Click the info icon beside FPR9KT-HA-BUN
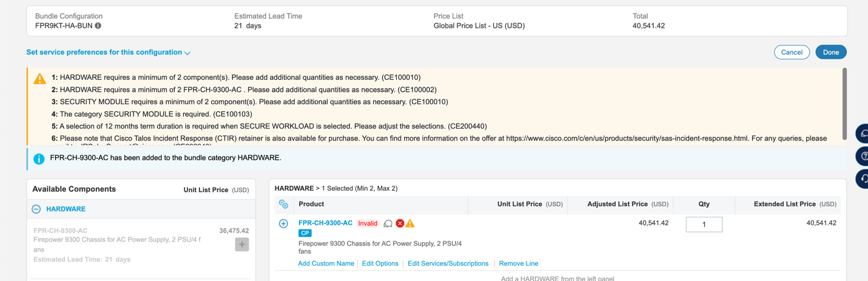This screenshot has height=281, width=868. tap(98, 26)
